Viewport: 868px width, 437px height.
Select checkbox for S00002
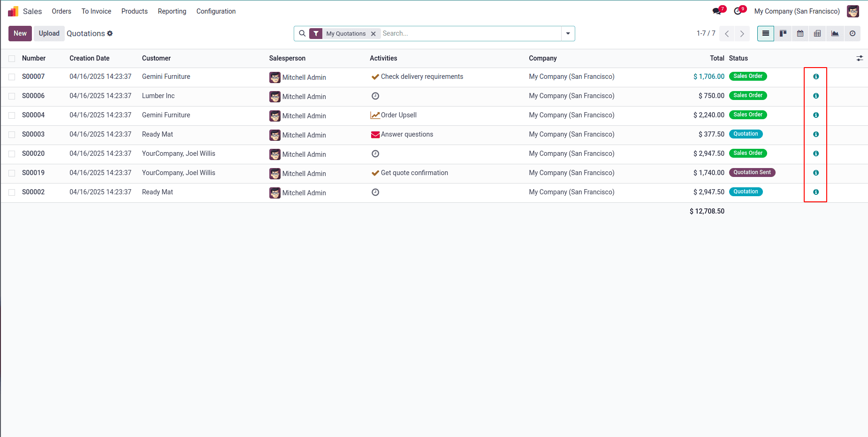tap(12, 192)
